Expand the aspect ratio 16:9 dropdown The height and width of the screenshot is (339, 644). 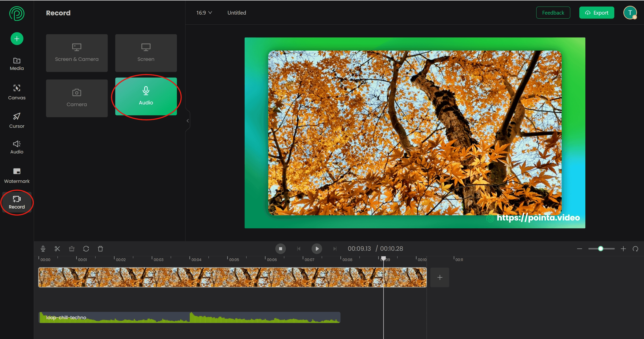(204, 13)
